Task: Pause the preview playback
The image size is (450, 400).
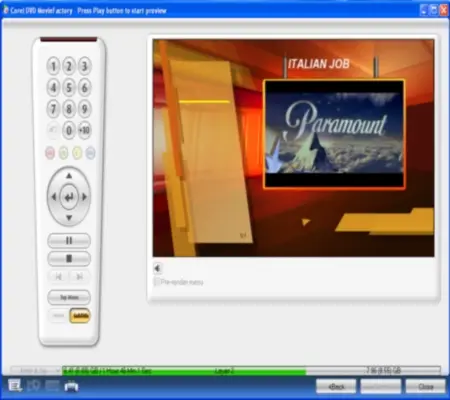Action: tap(69, 241)
